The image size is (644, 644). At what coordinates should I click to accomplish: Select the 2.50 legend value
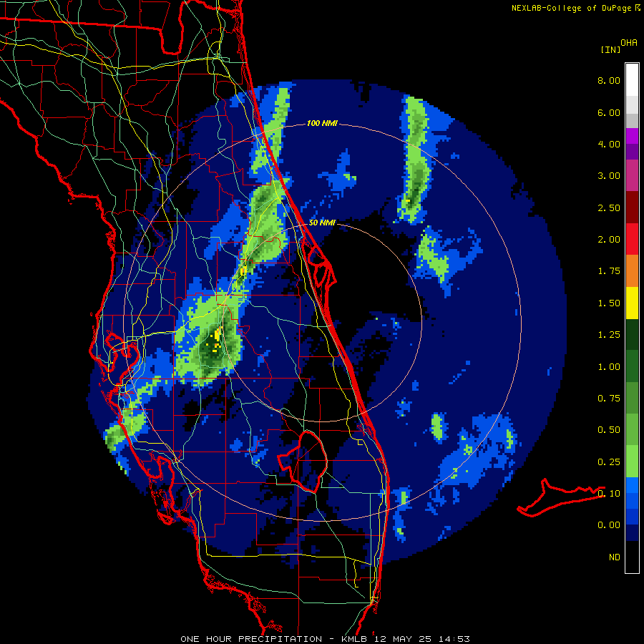(x=609, y=208)
